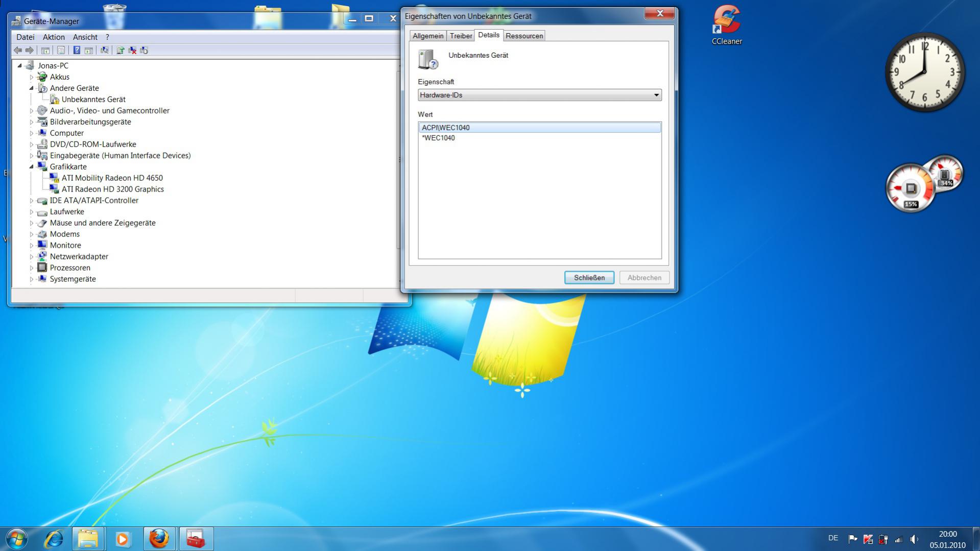Image resolution: width=980 pixels, height=551 pixels.
Task: Click the Abbrechen button
Action: pos(644,278)
